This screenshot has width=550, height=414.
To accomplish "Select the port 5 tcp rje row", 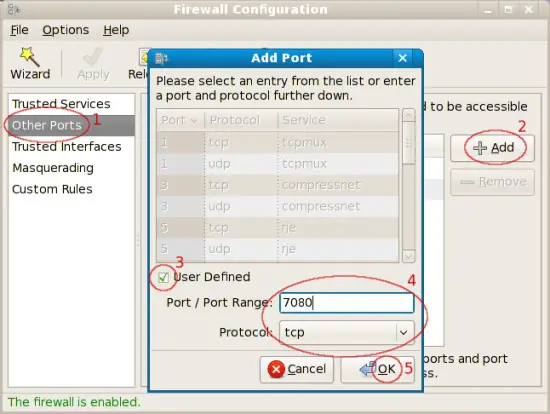I will pos(277,228).
